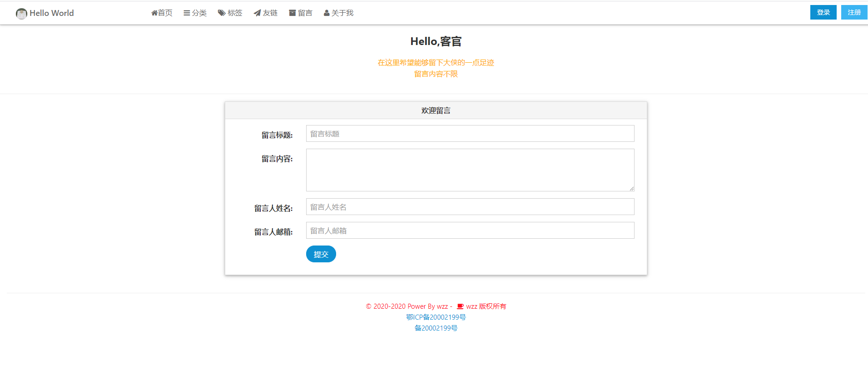The image size is (868, 366).
Task: Click the coffee cup icon in footer
Action: click(x=460, y=306)
